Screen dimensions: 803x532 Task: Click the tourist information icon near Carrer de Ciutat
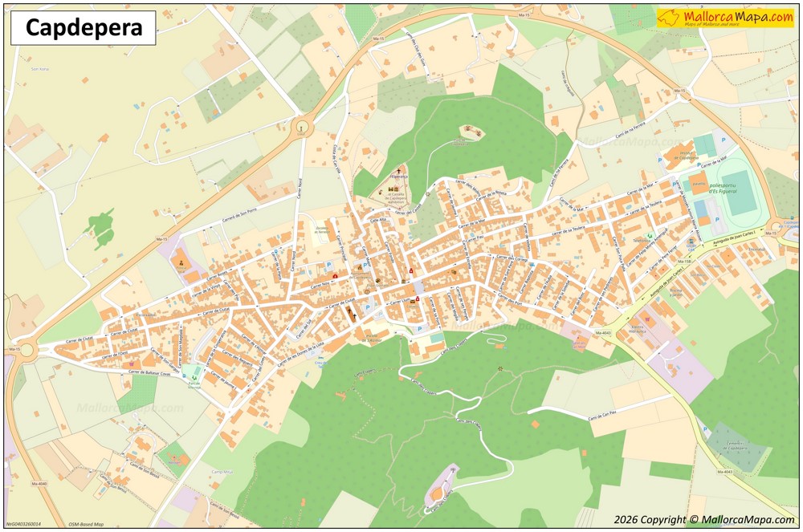pyautogui.click(x=367, y=292)
